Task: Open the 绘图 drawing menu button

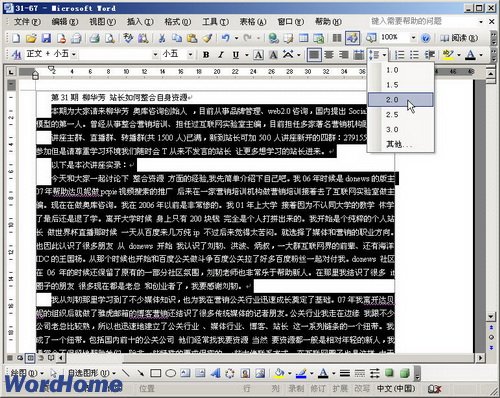Action: coord(27,373)
